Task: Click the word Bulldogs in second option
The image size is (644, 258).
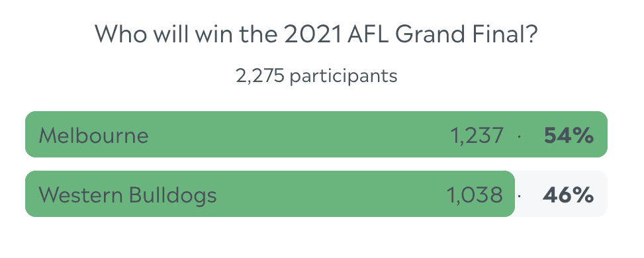Action: (173, 194)
